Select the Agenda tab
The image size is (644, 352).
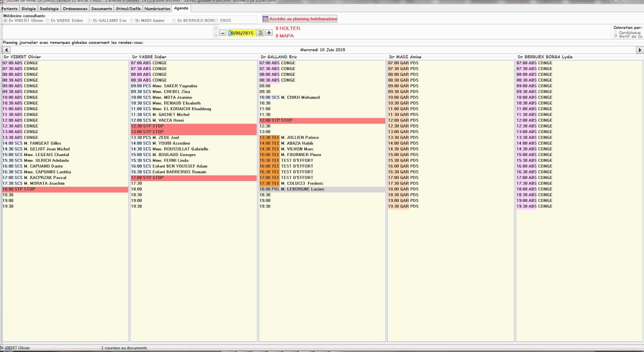pyautogui.click(x=181, y=8)
